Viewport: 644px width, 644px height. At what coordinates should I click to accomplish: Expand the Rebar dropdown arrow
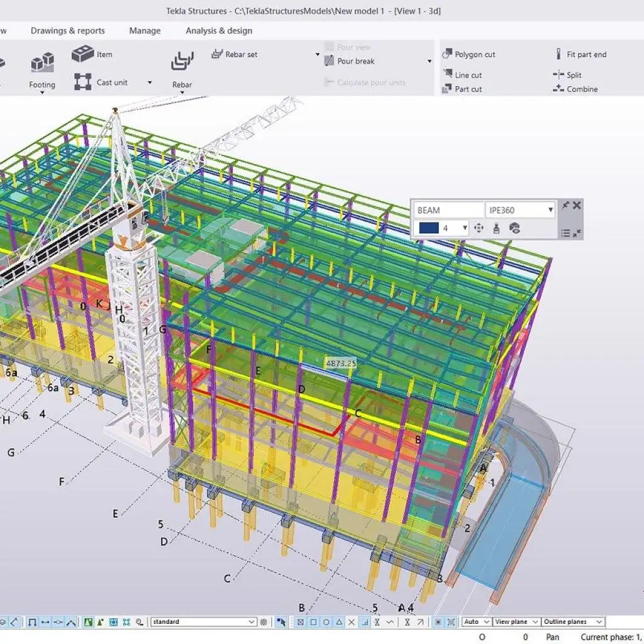[x=182, y=92]
